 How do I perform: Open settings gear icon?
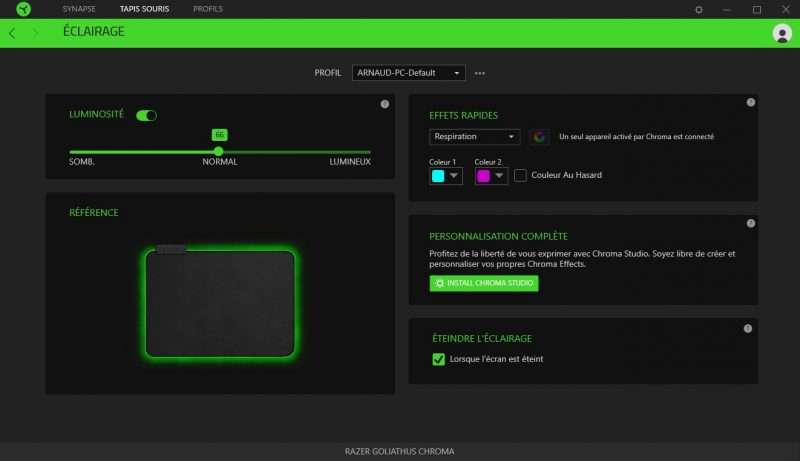pyautogui.click(x=699, y=9)
